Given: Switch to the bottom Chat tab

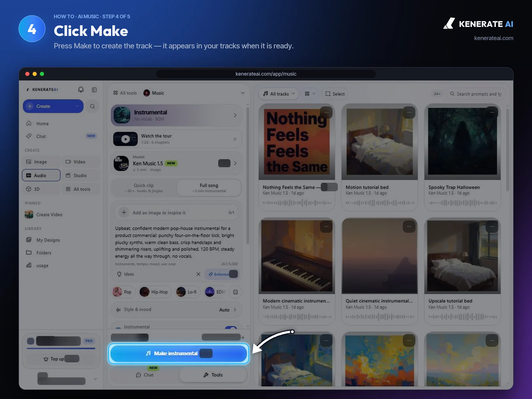Looking at the screenshot, I should [145, 375].
